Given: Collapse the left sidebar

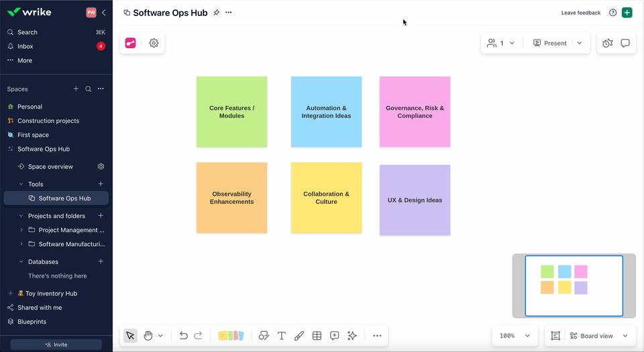Looking at the screenshot, I should coord(103,12).
